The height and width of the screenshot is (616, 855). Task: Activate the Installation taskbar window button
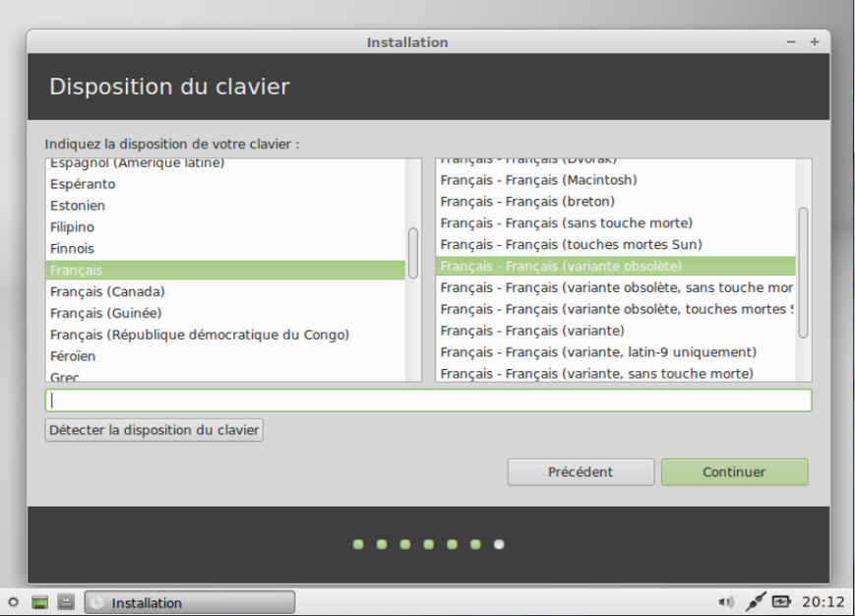[190, 602]
